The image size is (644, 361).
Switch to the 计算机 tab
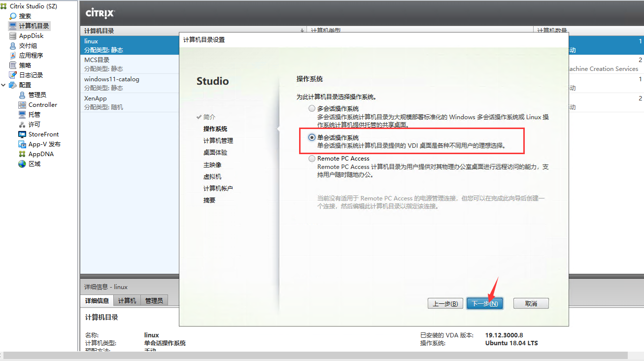[127, 300]
